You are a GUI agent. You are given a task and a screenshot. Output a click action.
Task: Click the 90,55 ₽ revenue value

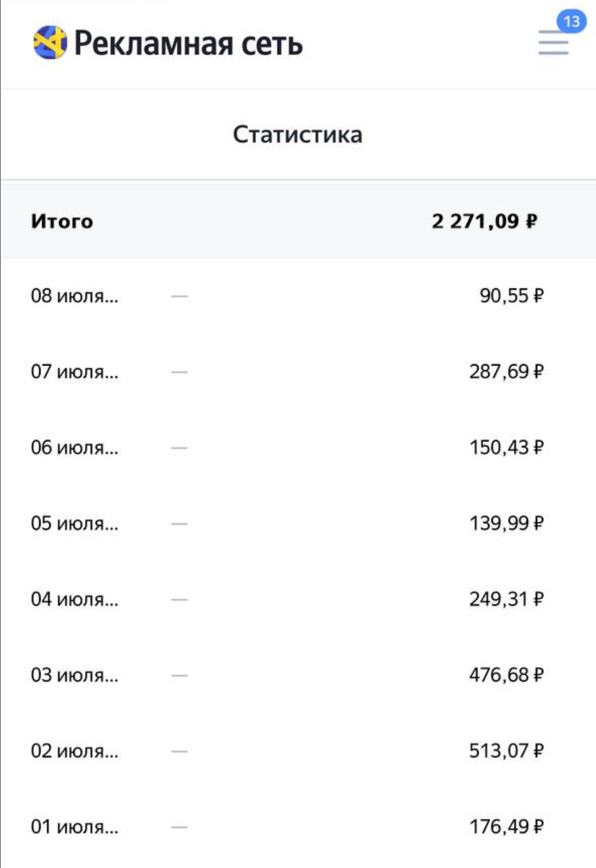(x=511, y=296)
